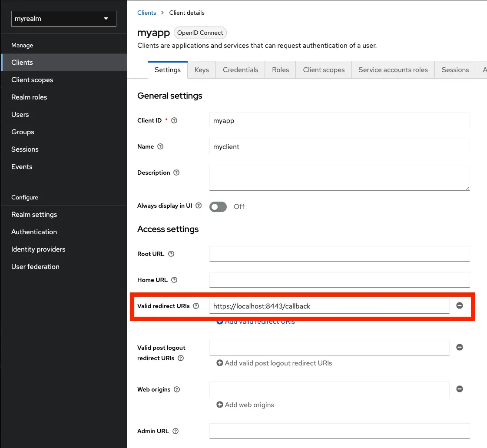Follow the Clients breadcrumb link
This screenshot has width=487, height=448.
146,13
